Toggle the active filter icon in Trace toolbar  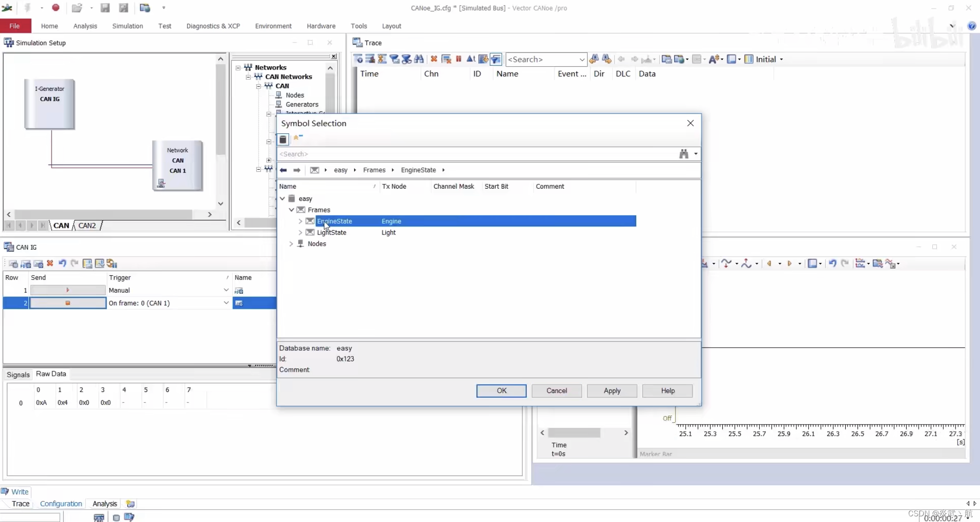496,59
